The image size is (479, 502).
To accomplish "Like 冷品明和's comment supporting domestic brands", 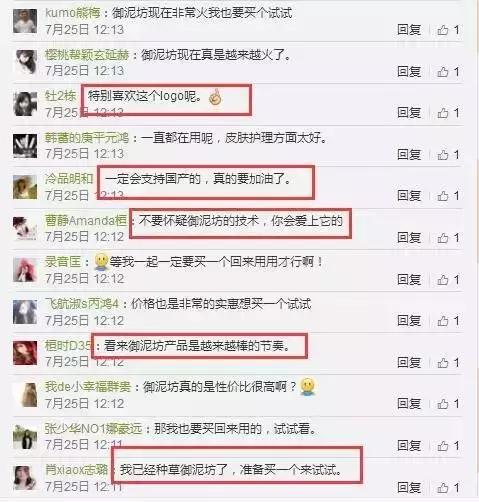I will 448,196.
